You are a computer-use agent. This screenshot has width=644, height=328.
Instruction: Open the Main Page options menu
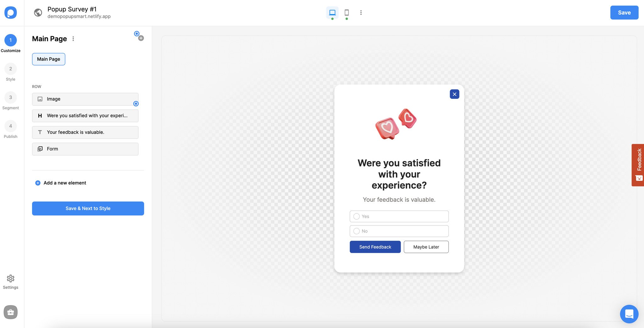(x=73, y=38)
